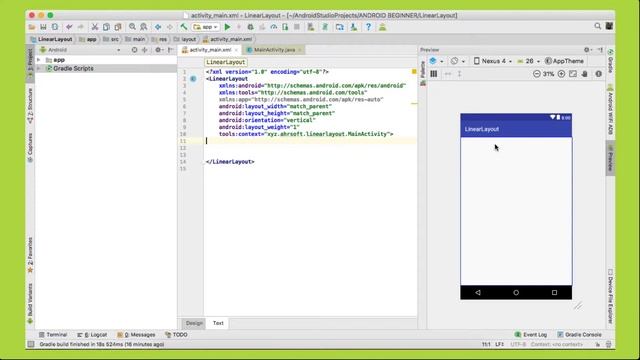
Task: Toggle the Preview side panel button
Action: (x=610, y=158)
